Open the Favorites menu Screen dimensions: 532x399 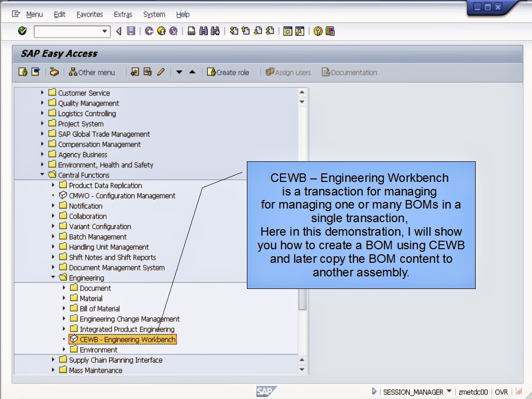pos(90,15)
